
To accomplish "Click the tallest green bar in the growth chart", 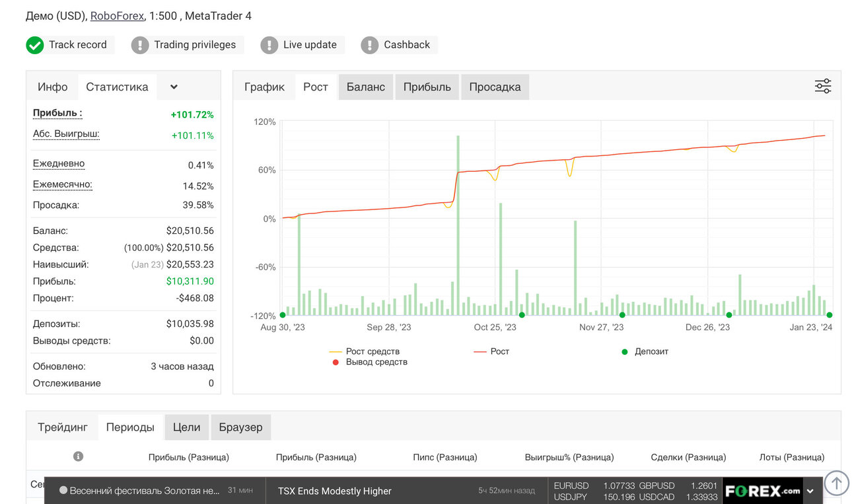I will click(x=458, y=225).
